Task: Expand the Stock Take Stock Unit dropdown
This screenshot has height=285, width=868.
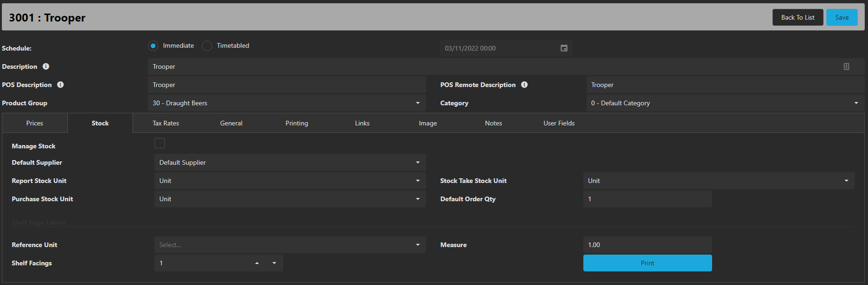Action: [x=718, y=181]
